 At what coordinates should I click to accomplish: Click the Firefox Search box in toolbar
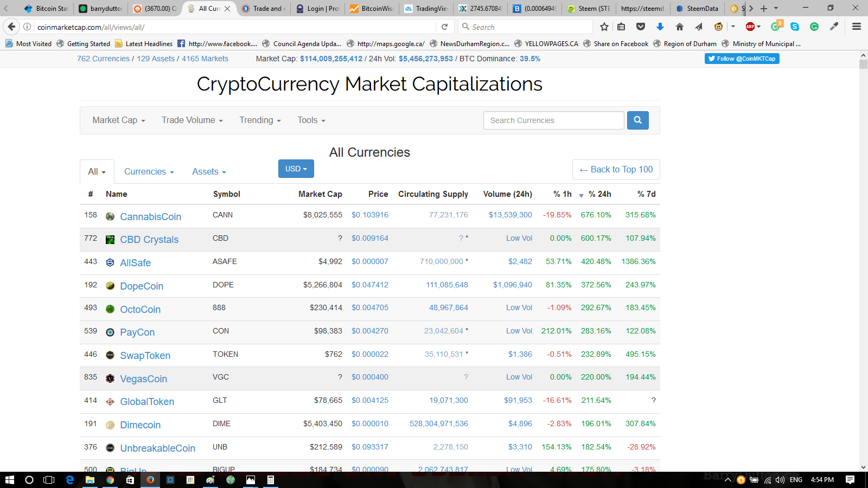point(526,27)
